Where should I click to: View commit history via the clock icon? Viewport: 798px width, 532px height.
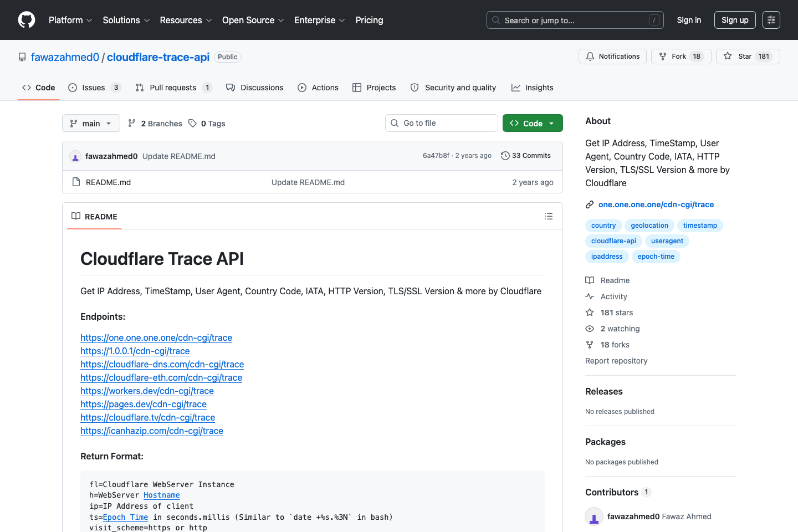click(505, 156)
